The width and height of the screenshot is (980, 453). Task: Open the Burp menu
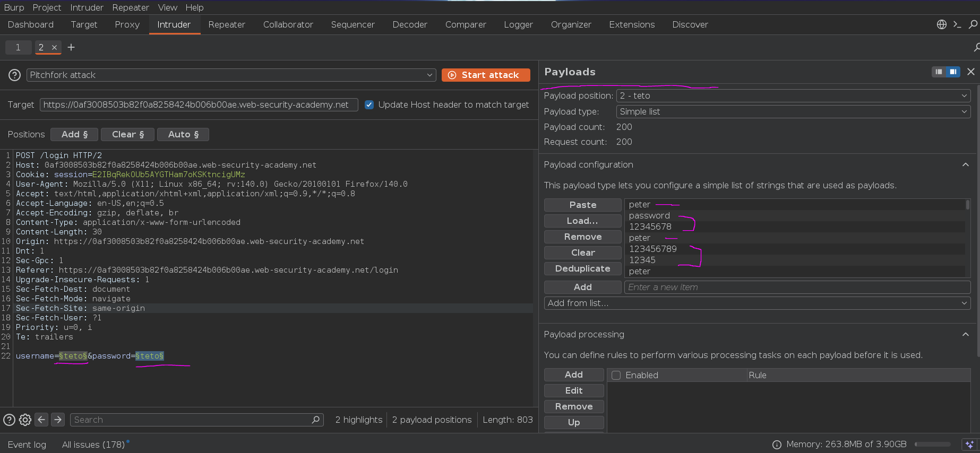point(14,7)
